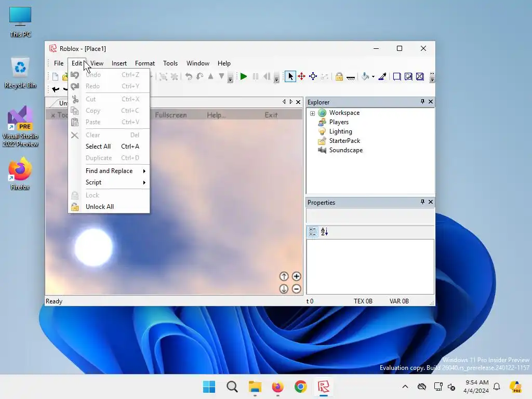This screenshot has height=399, width=532.
Task: Expand the Workspace tree node
Action: [x=312, y=113]
